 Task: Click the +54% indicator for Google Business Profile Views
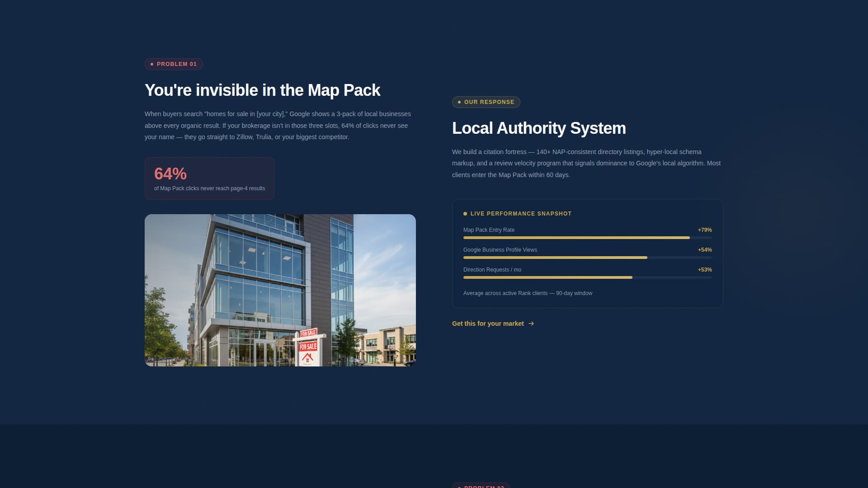[x=704, y=249]
